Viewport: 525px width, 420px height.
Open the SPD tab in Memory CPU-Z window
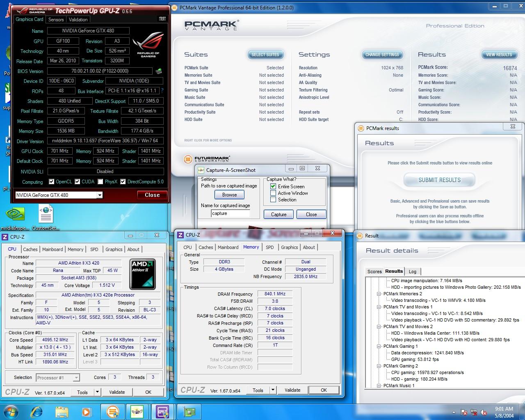269,247
